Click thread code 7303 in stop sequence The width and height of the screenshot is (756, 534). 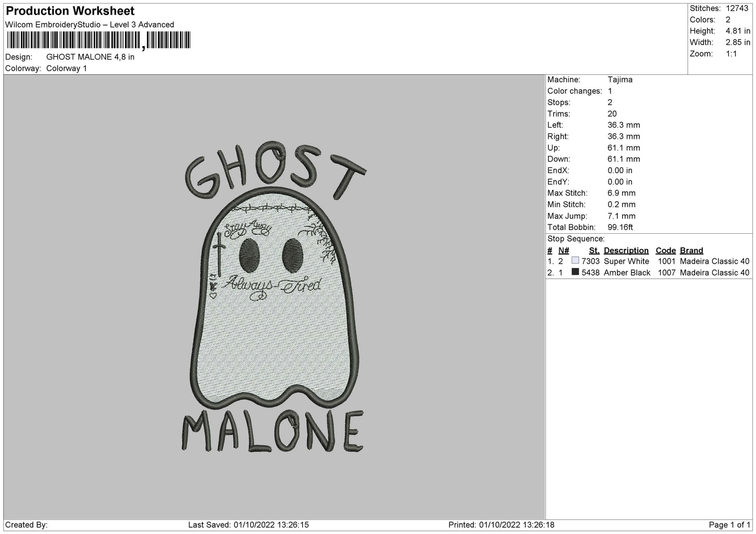[590, 261]
